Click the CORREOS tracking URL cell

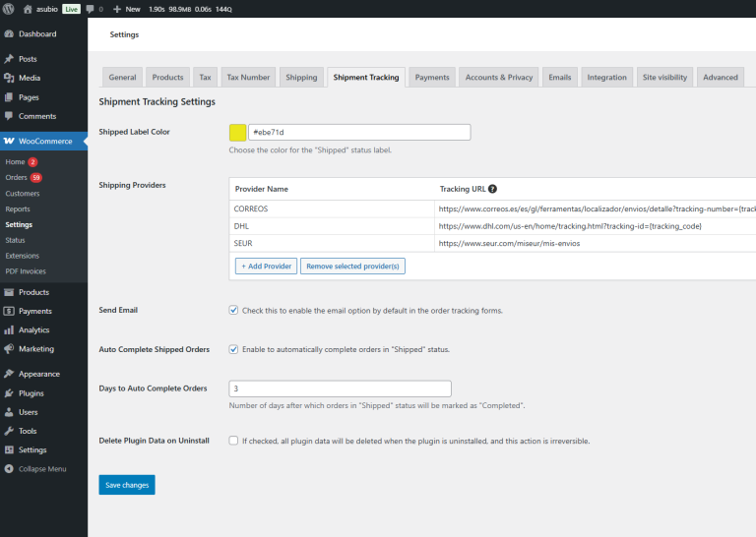click(x=595, y=209)
